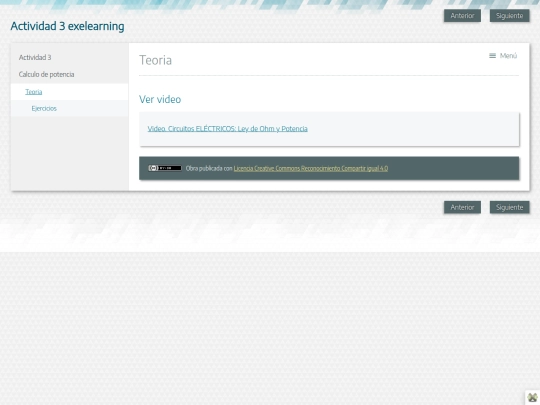Open Ejercicios in the sidebar
The width and height of the screenshot is (540, 405).
click(44, 108)
